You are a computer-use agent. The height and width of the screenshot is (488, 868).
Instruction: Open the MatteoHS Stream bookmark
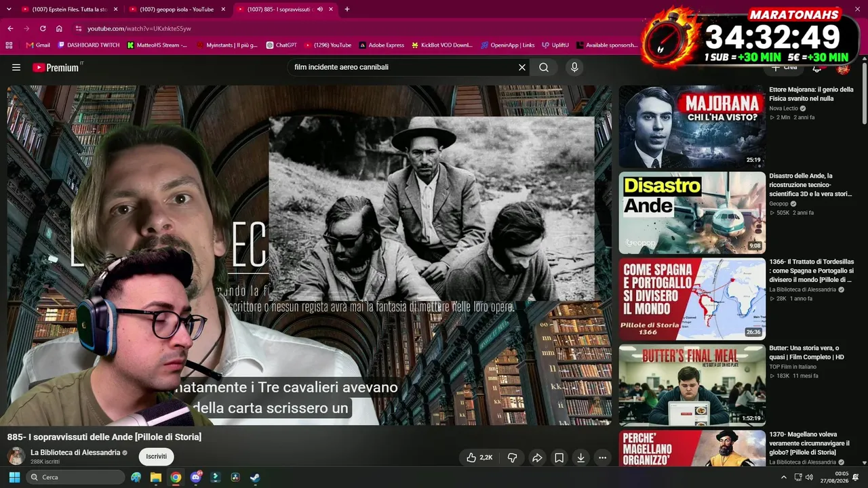[x=157, y=45]
